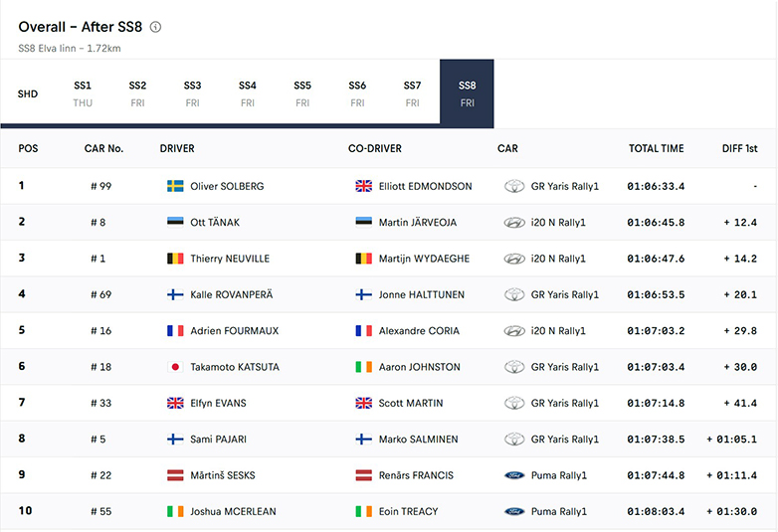This screenshot has width=778, height=532.
Task: Click the Japanese flag beside Takamoto Katsuta
Action: tap(175, 367)
